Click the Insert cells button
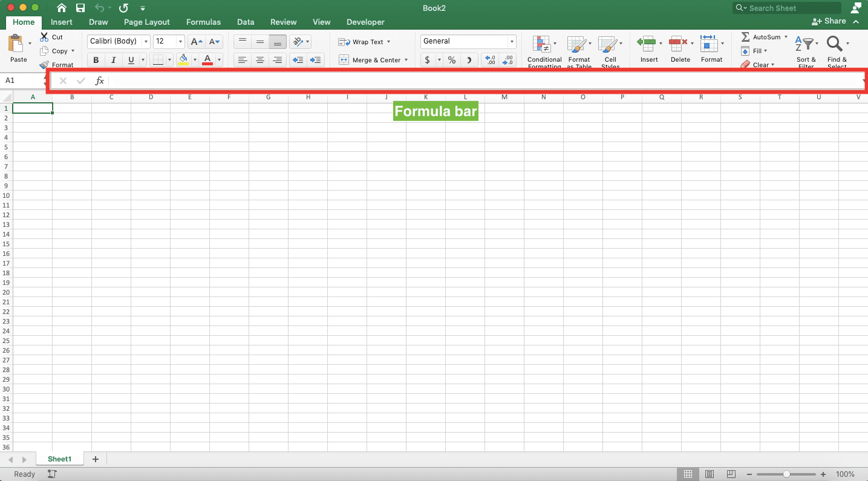The width and height of the screenshot is (868, 481). 648,50
